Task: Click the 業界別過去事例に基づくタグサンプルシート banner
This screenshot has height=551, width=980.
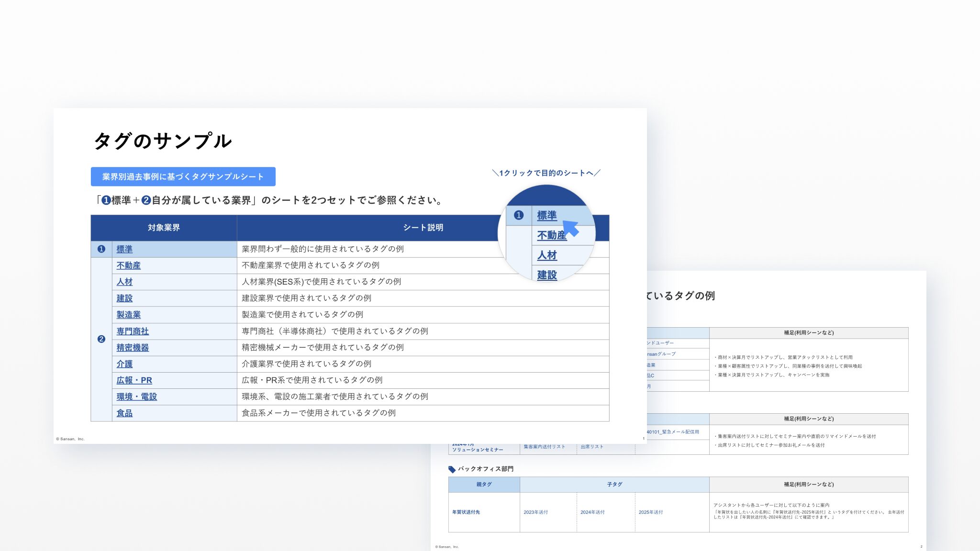Action: 183,176
